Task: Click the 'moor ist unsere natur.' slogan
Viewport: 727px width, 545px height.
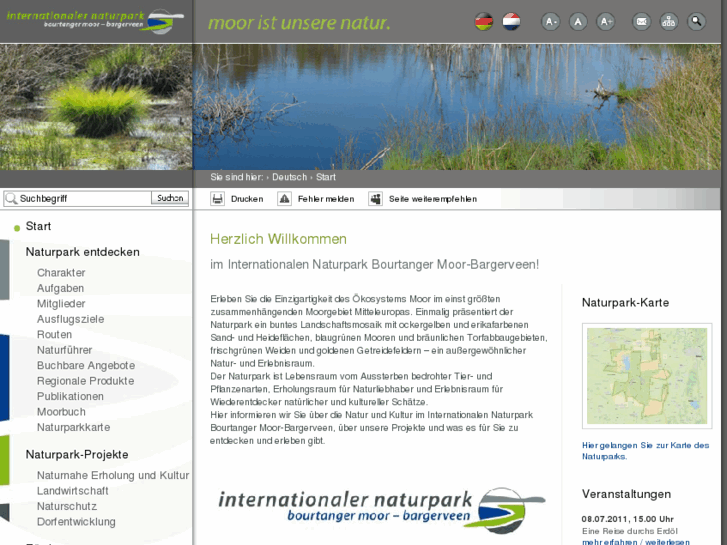Action: (299, 23)
